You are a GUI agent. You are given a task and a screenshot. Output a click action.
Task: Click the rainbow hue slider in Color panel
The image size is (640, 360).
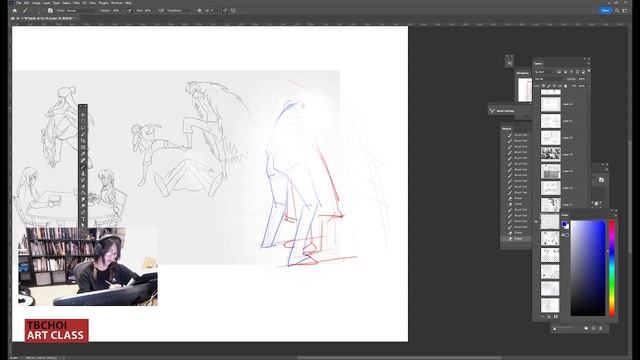612,268
